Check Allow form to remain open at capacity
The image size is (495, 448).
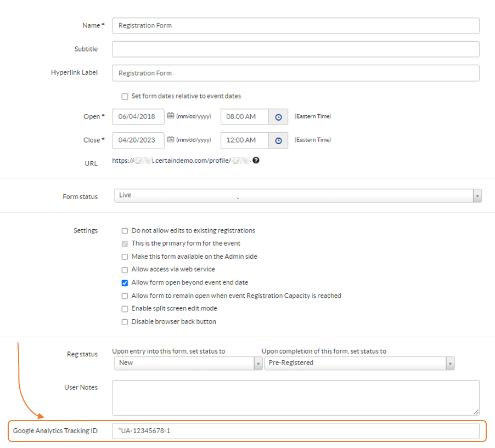click(x=125, y=296)
